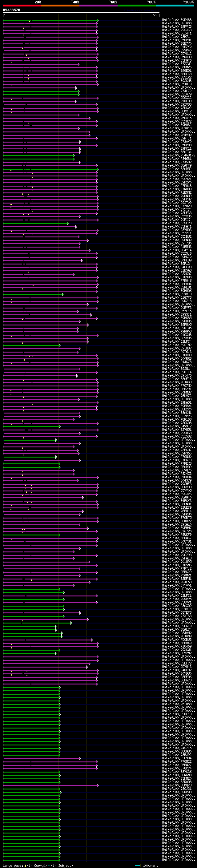Select hit UniRef100_B9F6E0
The width and height of the screenshot is (197, 868).
177,626
